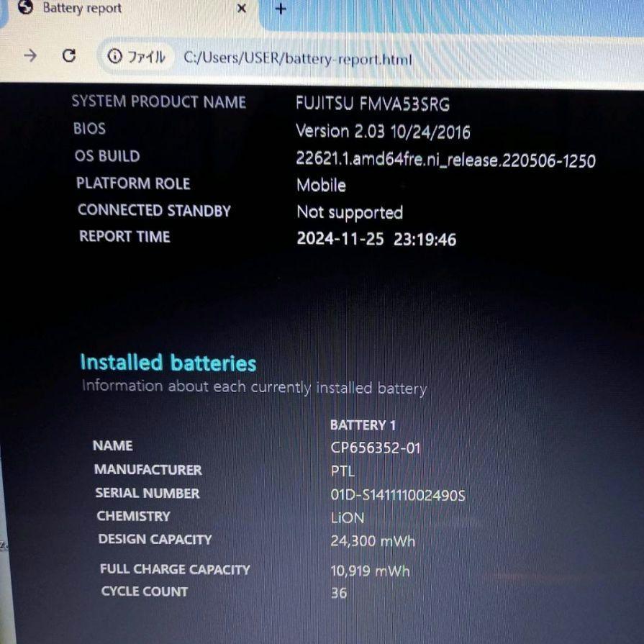Click the 24,300 mWh design capacity
This screenshot has width=644, height=644.
[x=373, y=541]
